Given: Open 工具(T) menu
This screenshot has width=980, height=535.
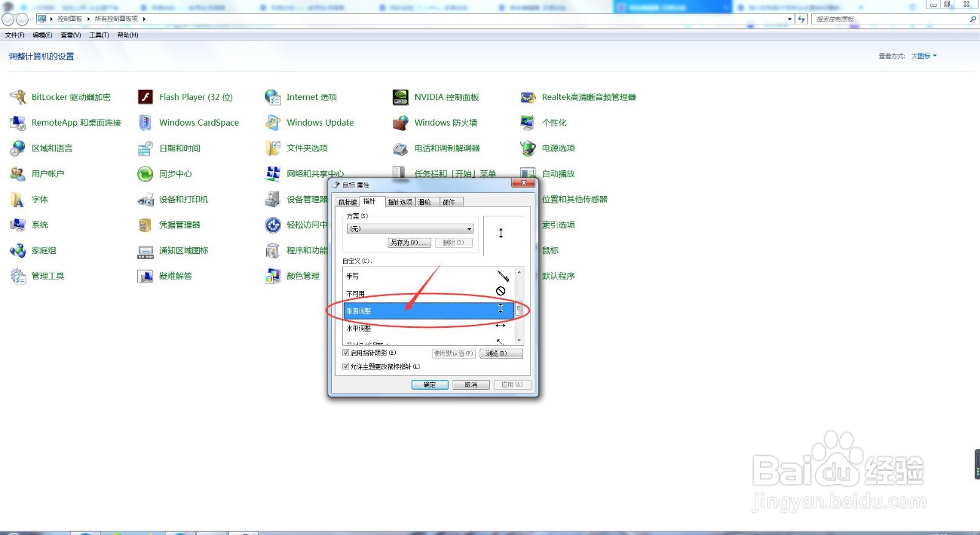Looking at the screenshot, I should (x=99, y=35).
